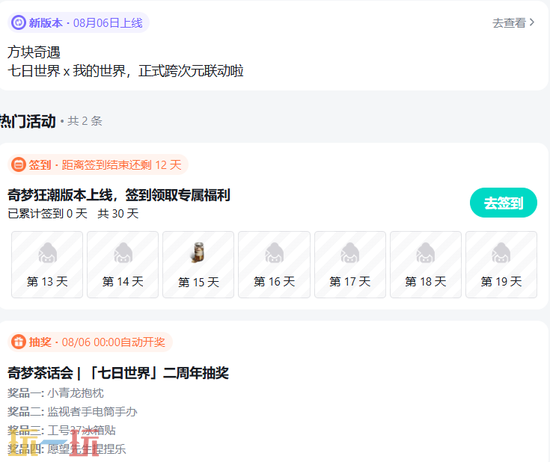Click the 签到 countdown tag label
550x462 pixels.
[x=98, y=165]
